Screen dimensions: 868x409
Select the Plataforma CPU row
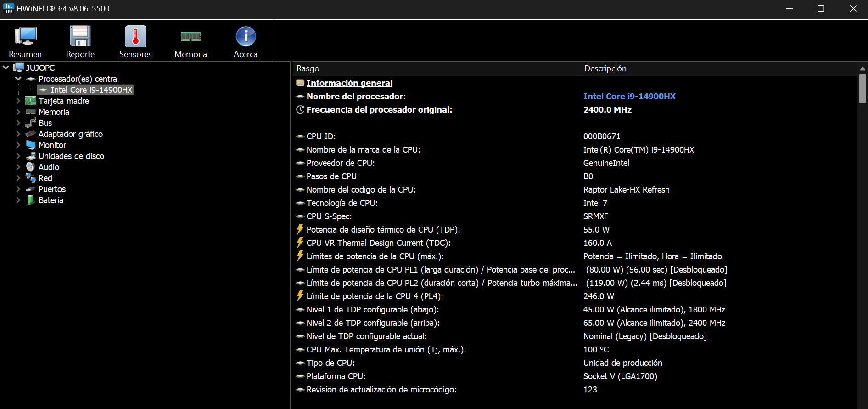point(575,376)
